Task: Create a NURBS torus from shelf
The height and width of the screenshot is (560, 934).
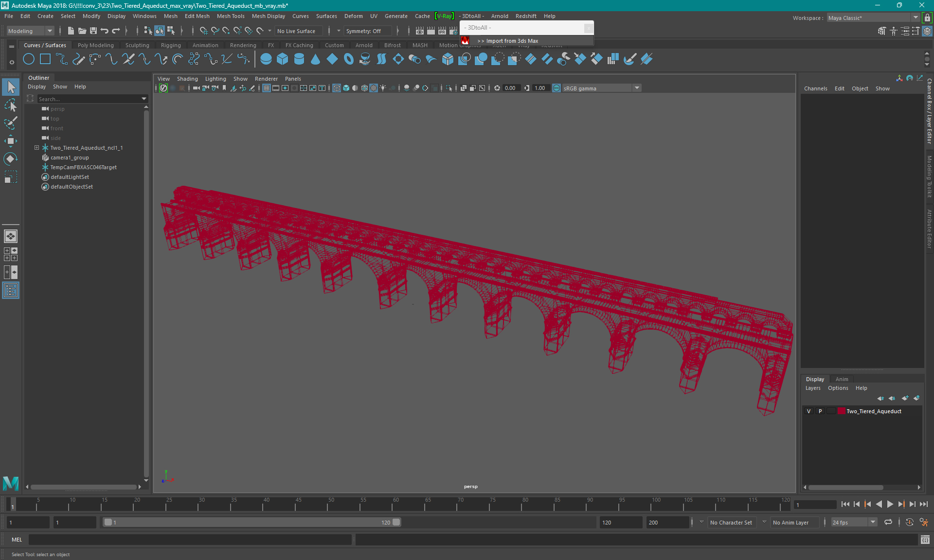Action: click(349, 59)
